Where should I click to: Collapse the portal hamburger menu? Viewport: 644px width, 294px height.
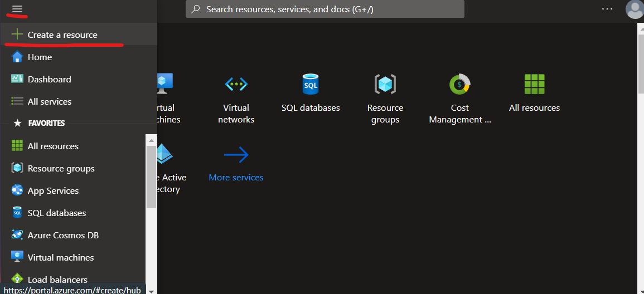[x=17, y=9]
